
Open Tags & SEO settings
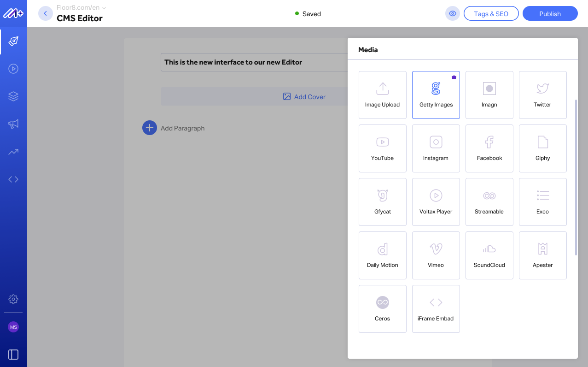click(x=491, y=13)
